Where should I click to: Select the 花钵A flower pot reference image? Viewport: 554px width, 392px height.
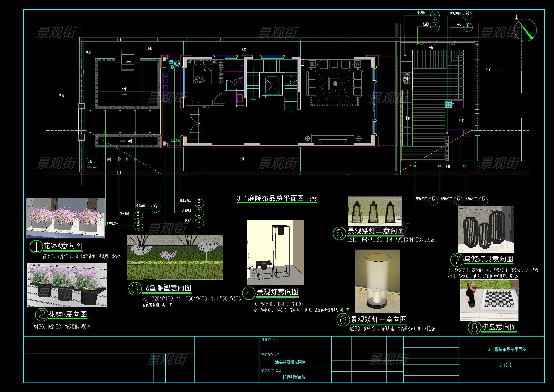click(65, 218)
